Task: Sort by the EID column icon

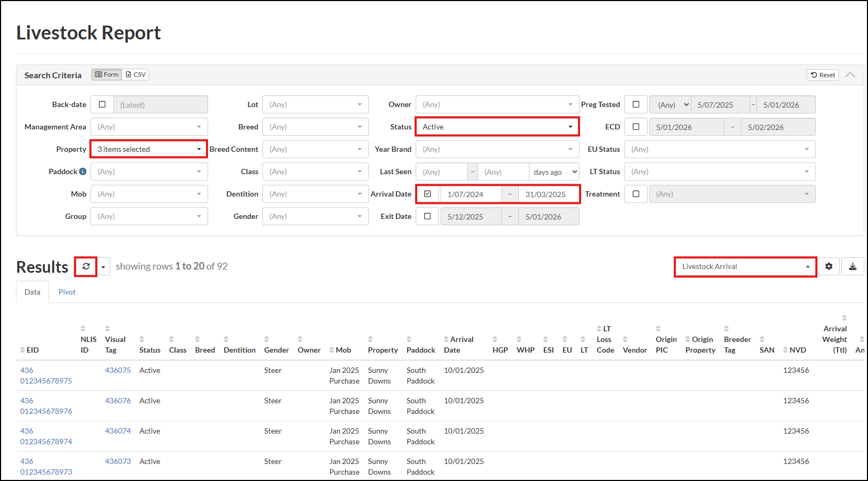Action: pos(22,350)
